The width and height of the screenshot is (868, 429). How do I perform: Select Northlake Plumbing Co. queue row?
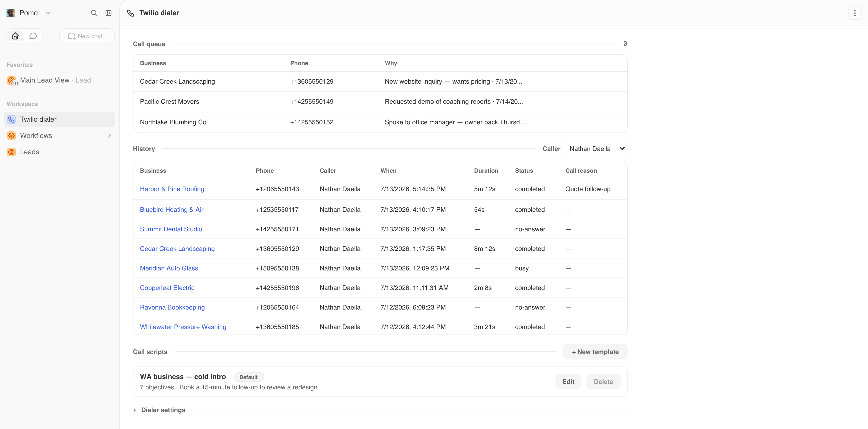(x=380, y=122)
